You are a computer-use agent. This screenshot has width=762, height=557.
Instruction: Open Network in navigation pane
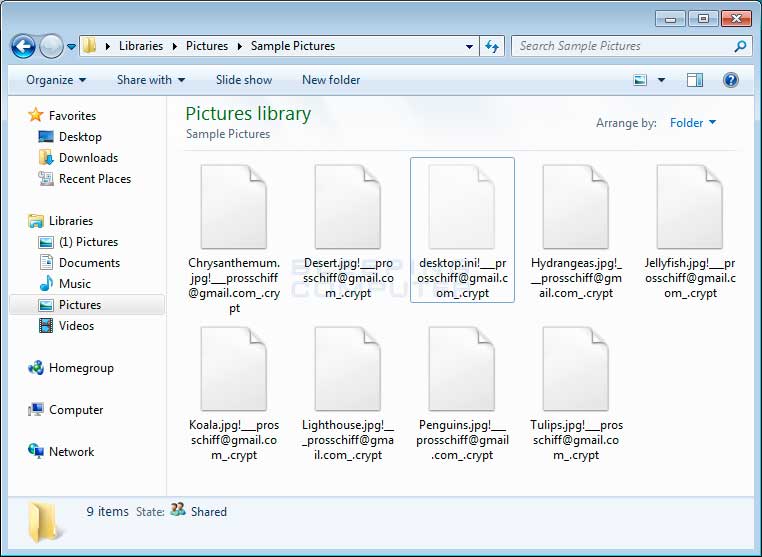(x=71, y=452)
